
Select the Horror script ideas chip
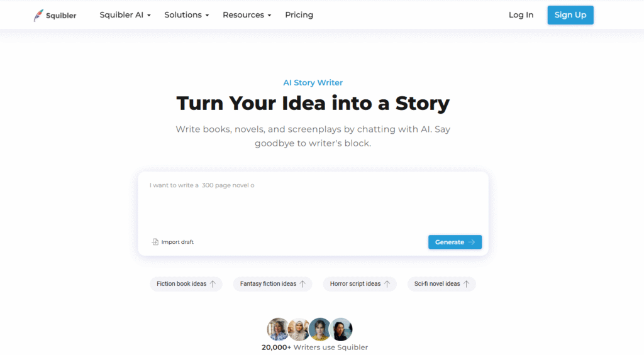tap(360, 284)
